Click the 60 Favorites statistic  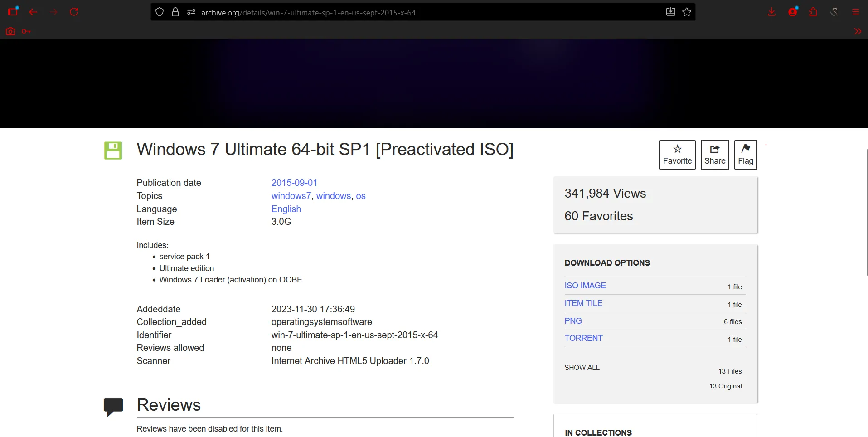pos(599,216)
